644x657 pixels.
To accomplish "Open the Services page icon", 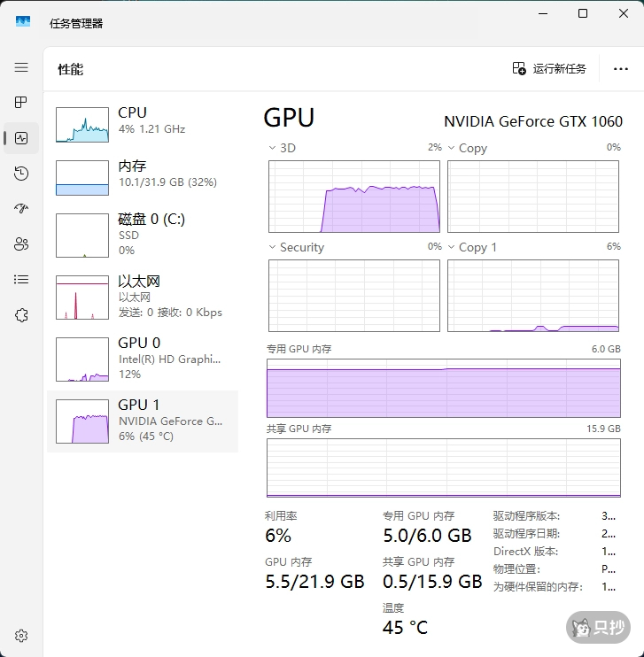I will [x=21, y=315].
